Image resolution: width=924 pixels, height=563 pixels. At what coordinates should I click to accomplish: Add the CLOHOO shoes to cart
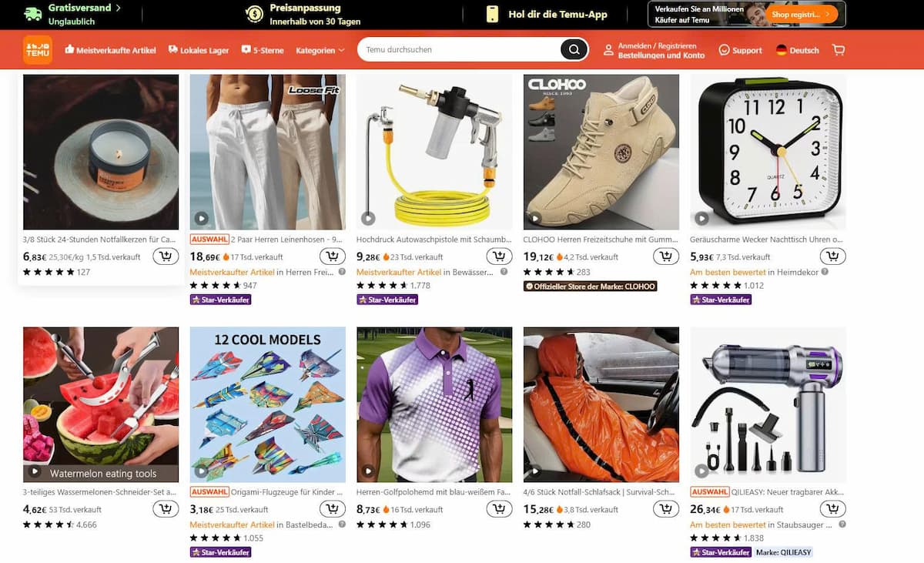point(666,256)
